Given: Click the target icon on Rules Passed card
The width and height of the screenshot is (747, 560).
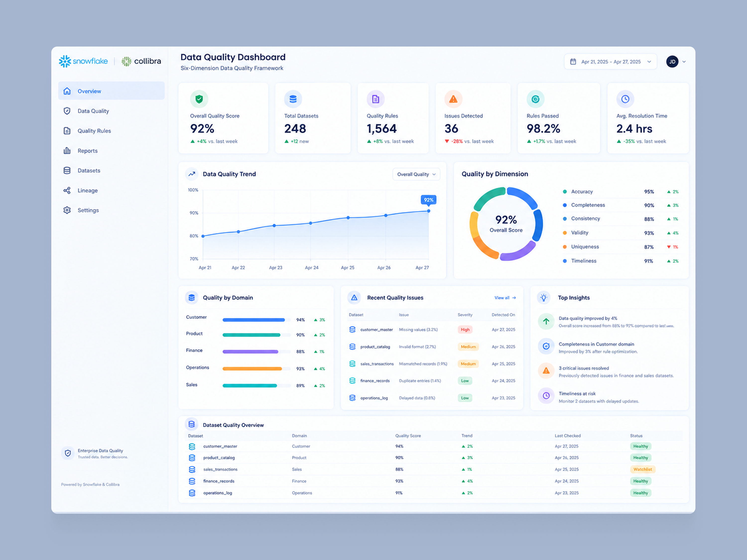Looking at the screenshot, I should 535,99.
